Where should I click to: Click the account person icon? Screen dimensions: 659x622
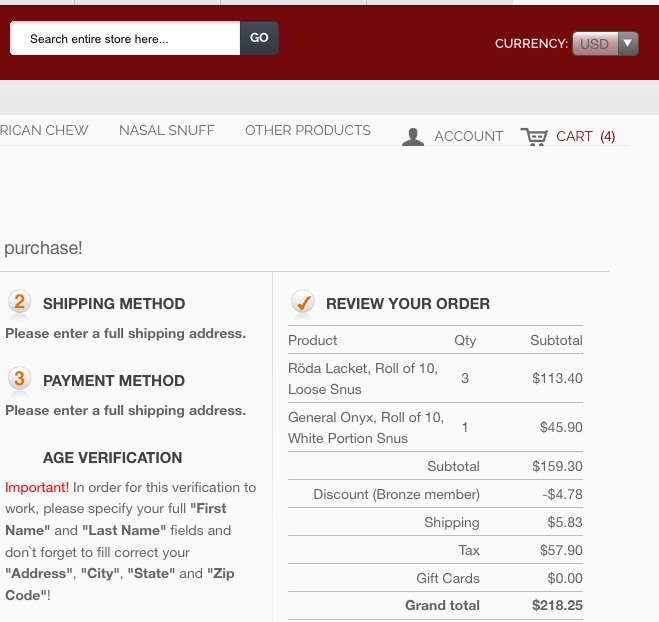pyautogui.click(x=413, y=137)
